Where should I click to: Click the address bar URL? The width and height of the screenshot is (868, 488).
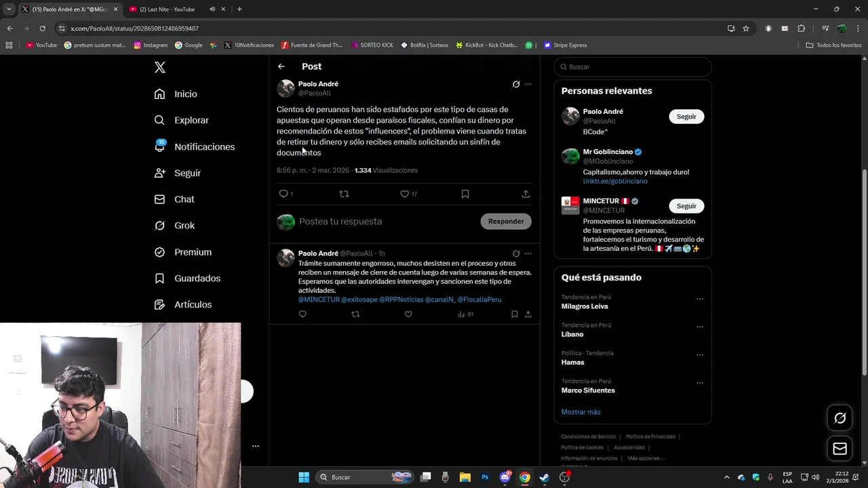[x=134, y=28]
